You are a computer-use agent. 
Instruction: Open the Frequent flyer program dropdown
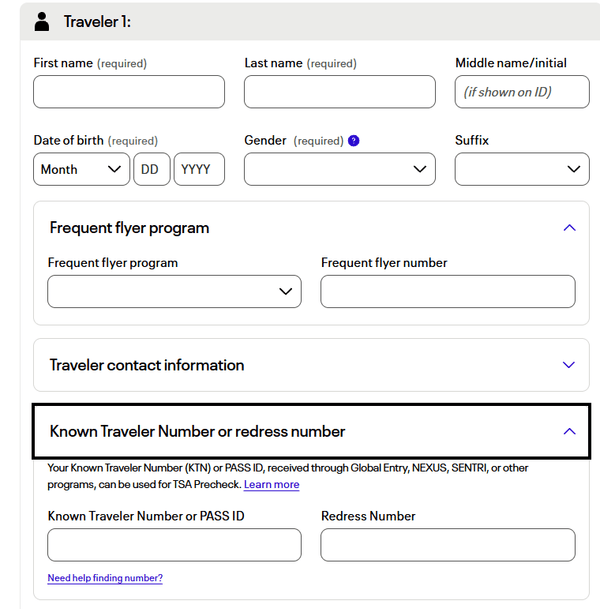[174, 292]
